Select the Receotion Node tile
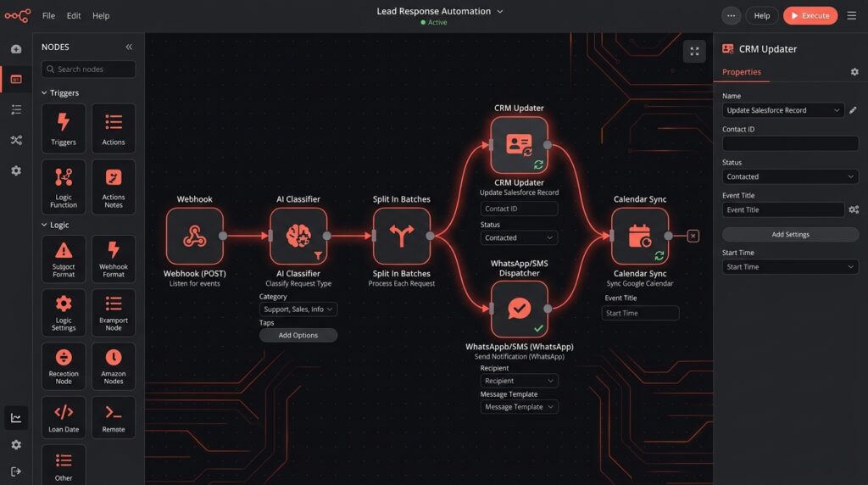 click(64, 366)
